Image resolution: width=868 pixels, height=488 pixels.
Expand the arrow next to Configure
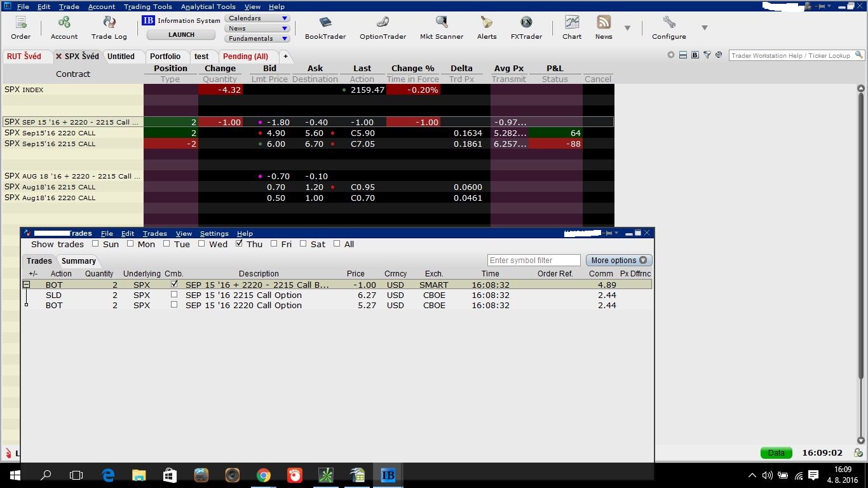[704, 28]
